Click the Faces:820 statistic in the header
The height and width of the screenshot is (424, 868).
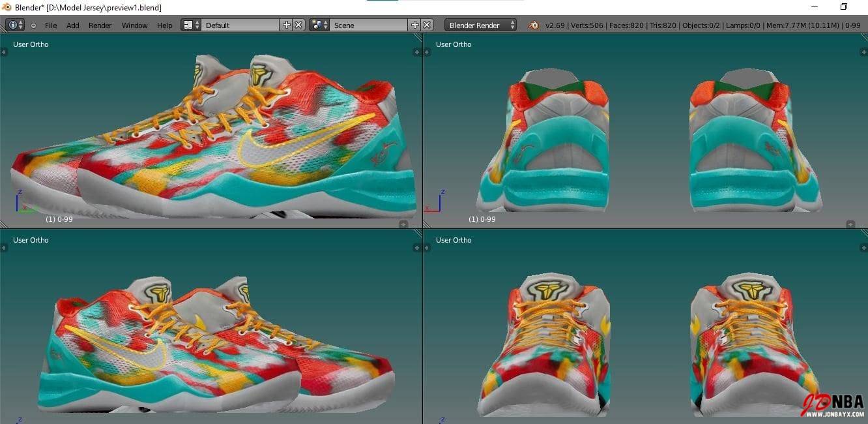click(x=626, y=25)
